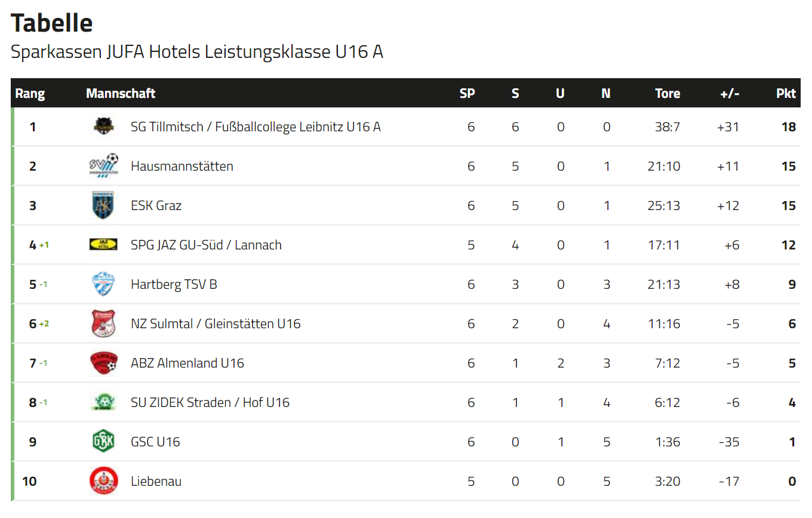This screenshot has height=518, width=812.
Task: Click the Rang column header
Action: coord(30,94)
